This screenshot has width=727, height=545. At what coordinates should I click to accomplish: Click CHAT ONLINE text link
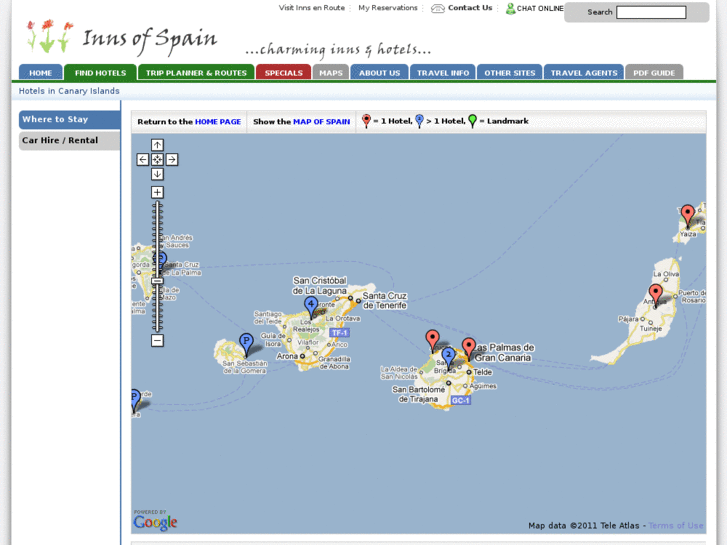click(540, 8)
